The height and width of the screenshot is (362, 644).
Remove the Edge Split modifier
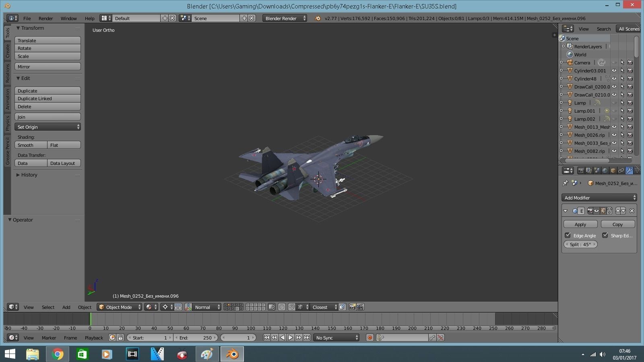[632, 211]
